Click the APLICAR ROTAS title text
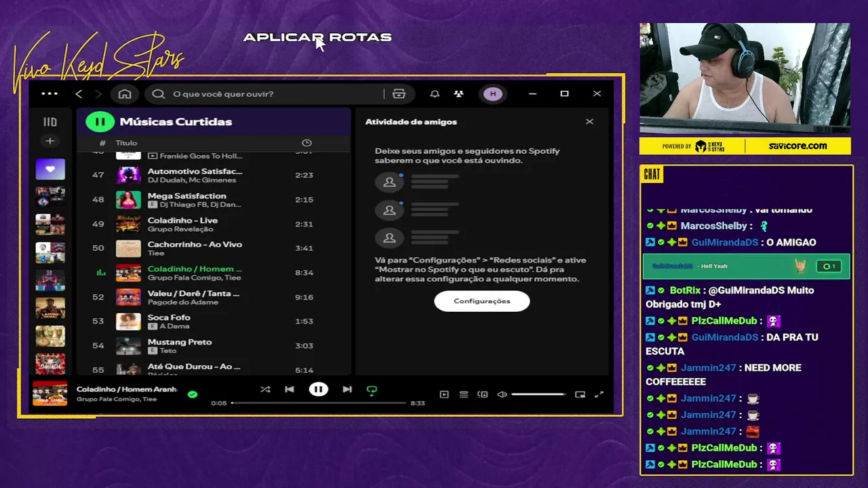This screenshot has height=488, width=868. (x=317, y=37)
